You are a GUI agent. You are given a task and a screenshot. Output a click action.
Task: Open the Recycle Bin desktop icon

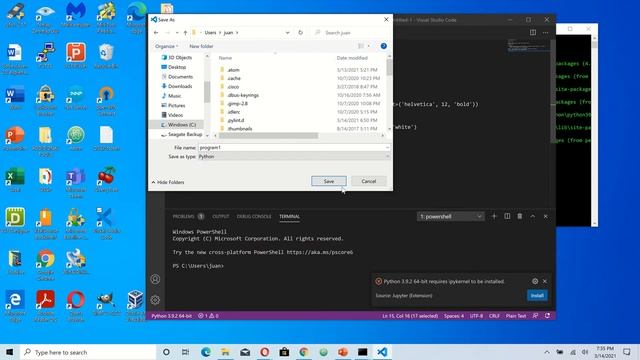tap(106, 56)
